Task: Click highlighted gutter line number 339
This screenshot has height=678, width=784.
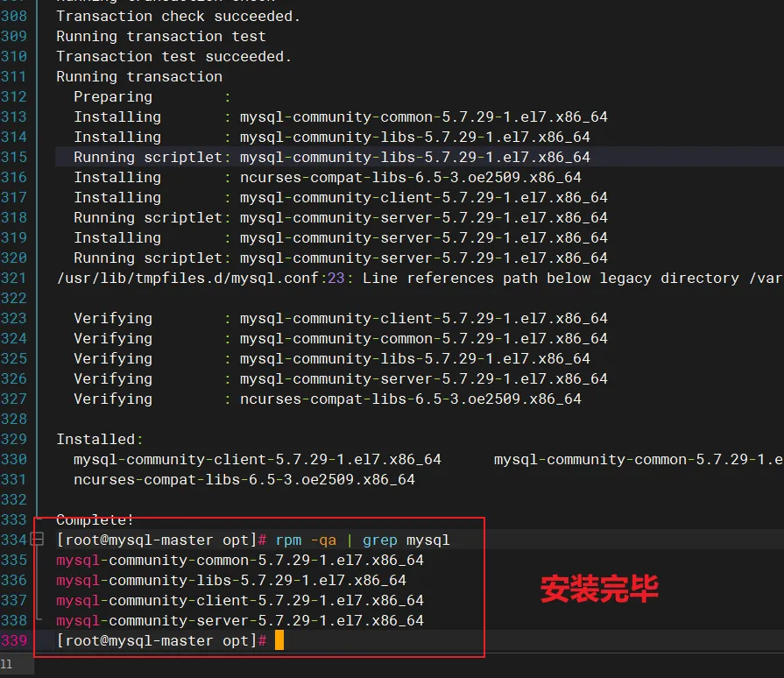Action: (14, 640)
